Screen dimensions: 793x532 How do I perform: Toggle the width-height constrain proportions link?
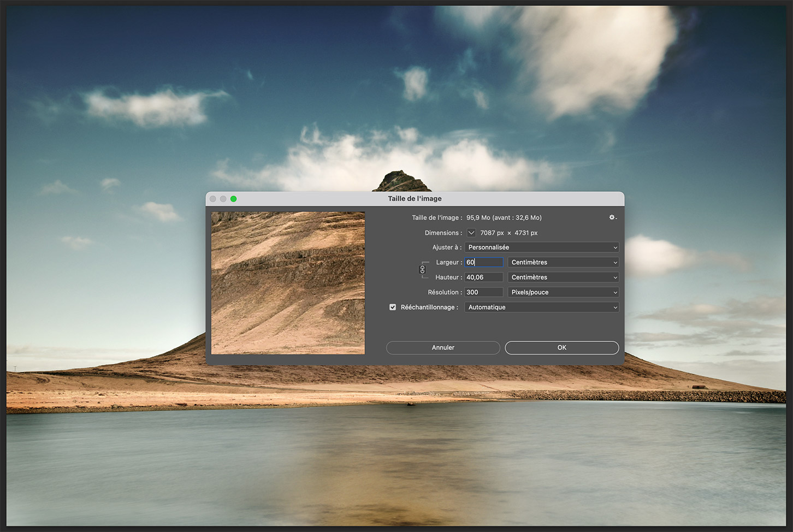pyautogui.click(x=422, y=270)
